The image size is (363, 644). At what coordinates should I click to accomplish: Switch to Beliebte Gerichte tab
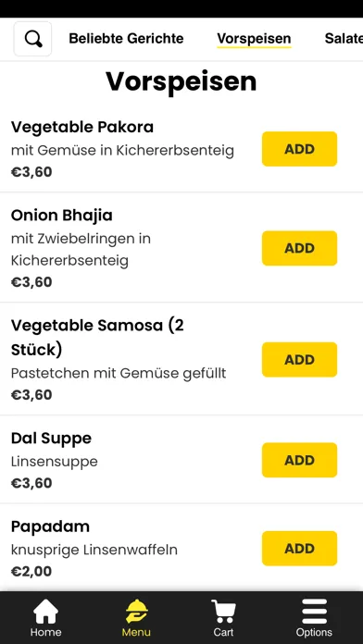(126, 39)
